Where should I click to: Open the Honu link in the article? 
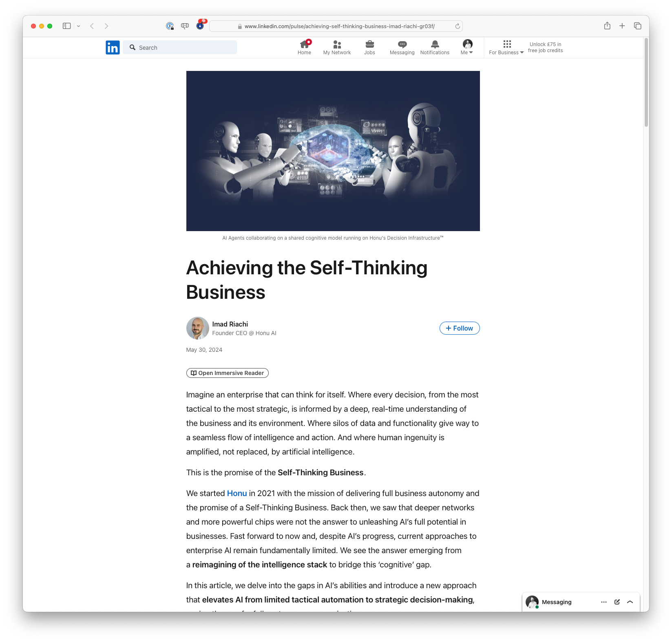point(237,493)
